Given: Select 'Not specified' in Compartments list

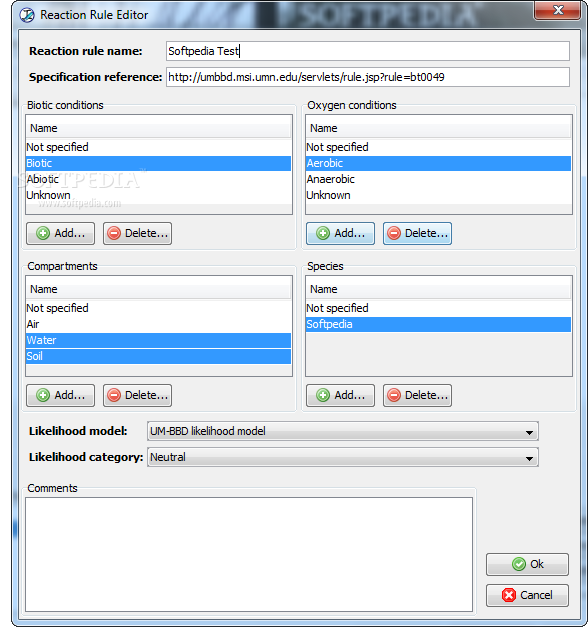Looking at the screenshot, I should tap(158, 308).
